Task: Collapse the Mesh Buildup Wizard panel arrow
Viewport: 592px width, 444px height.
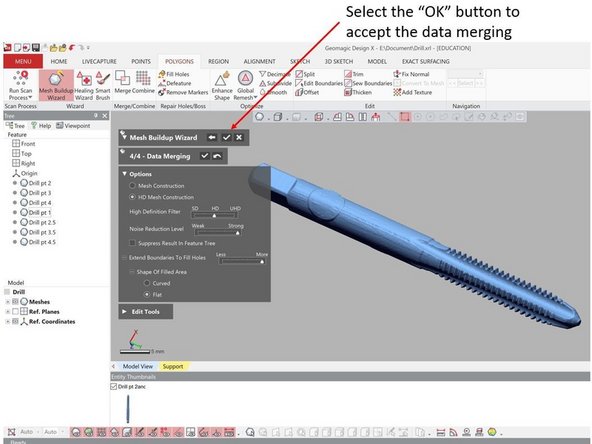Action: tap(124, 137)
